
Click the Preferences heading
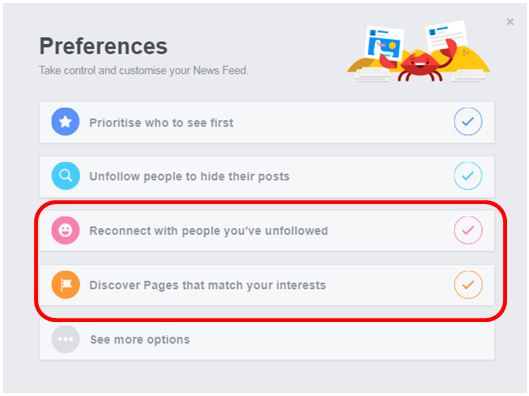tap(103, 46)
